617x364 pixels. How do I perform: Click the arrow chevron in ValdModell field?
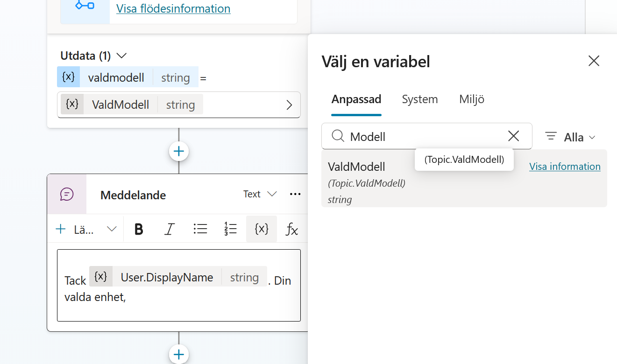tap(289, 105)
